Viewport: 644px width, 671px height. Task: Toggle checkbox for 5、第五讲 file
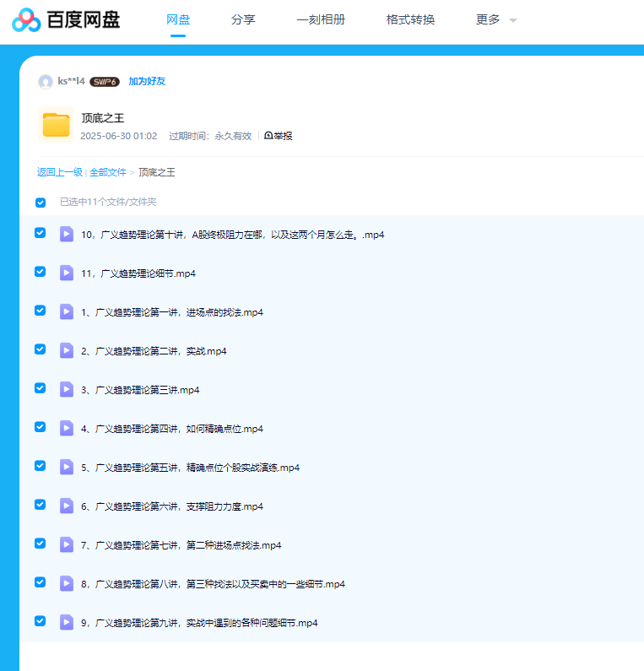[x=41, y=466]
